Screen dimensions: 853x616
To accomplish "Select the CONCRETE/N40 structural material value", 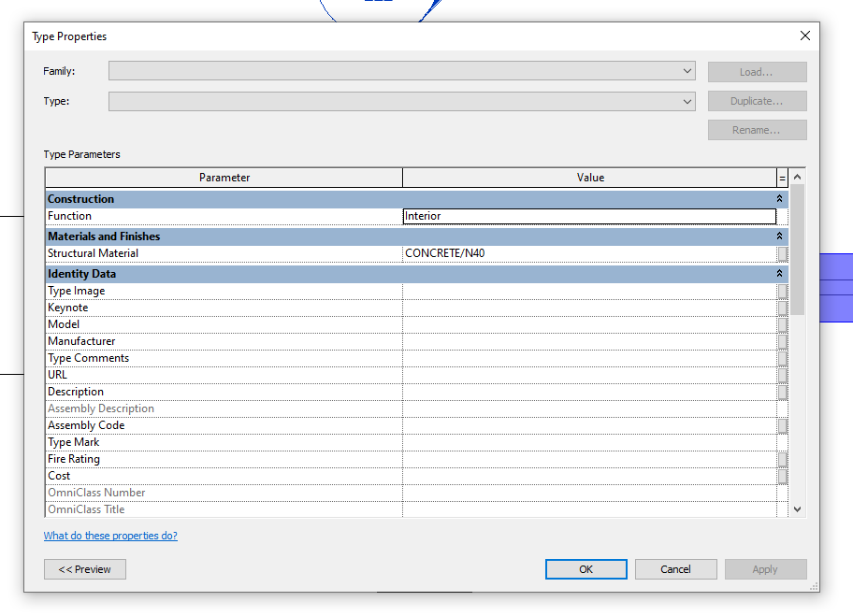I will (589, 253).
